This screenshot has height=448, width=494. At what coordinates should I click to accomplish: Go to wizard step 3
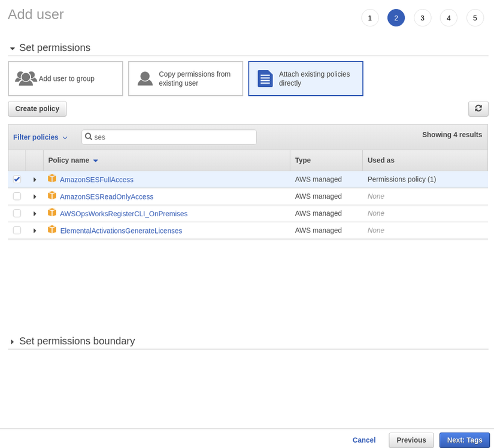422,18
